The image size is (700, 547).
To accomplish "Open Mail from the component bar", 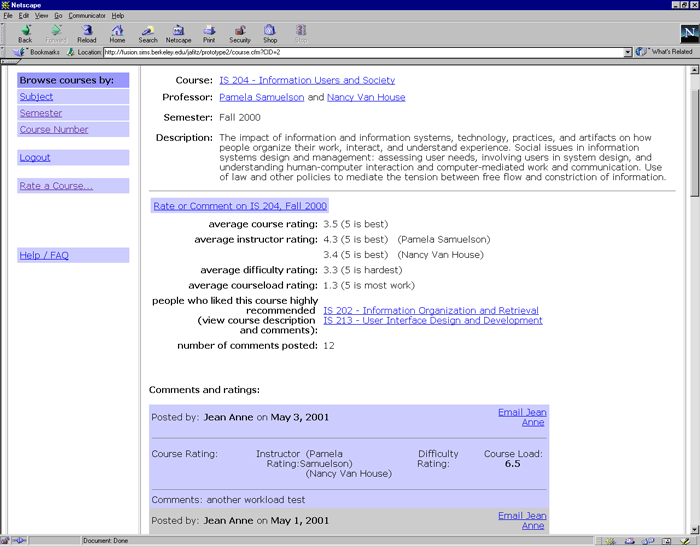I will click(x=629, y=541).
